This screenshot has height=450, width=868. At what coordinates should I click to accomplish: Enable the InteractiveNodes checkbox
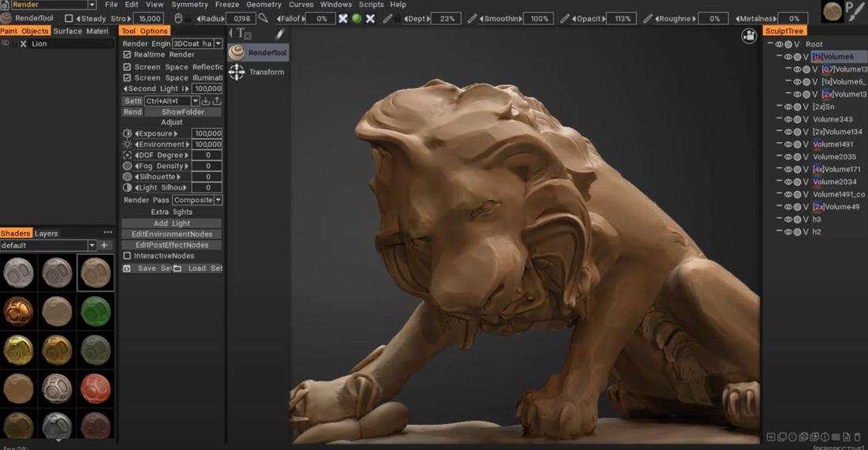127,256
